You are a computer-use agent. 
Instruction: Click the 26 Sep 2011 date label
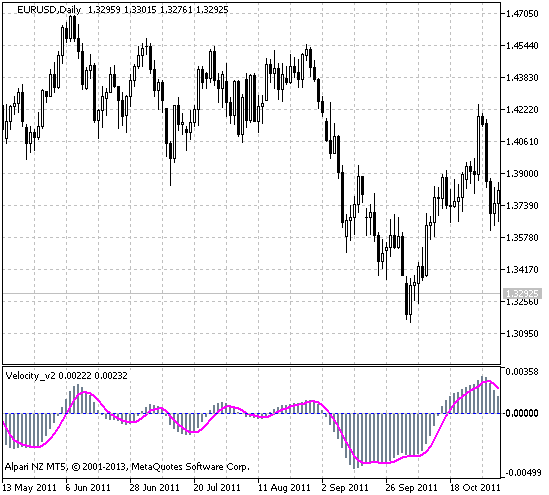[x=411, y=488]
